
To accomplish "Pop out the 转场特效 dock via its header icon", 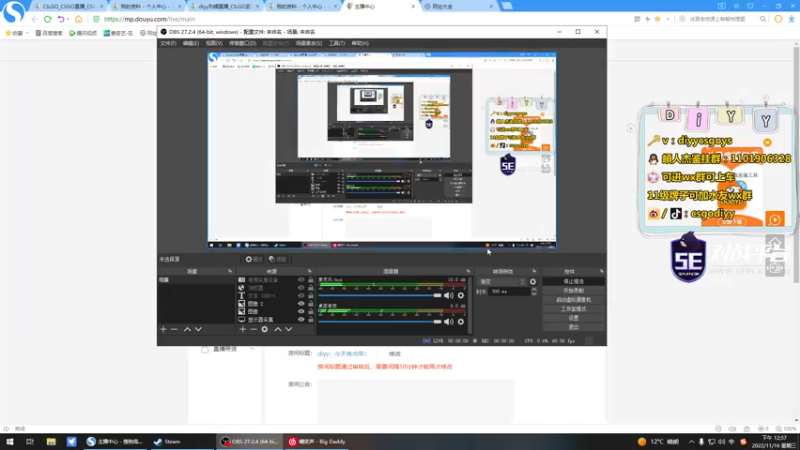I will (x=534, y=271).
